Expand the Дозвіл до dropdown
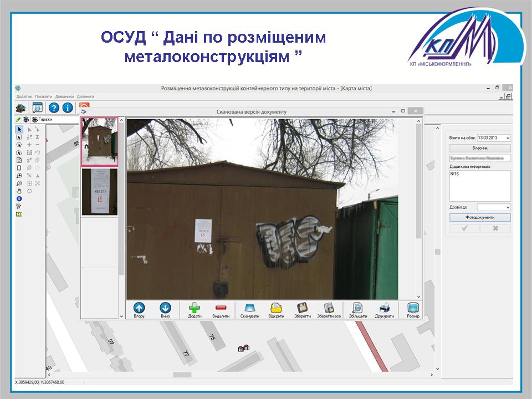Screen dimensions: 532x399 [x=508, y=207]
